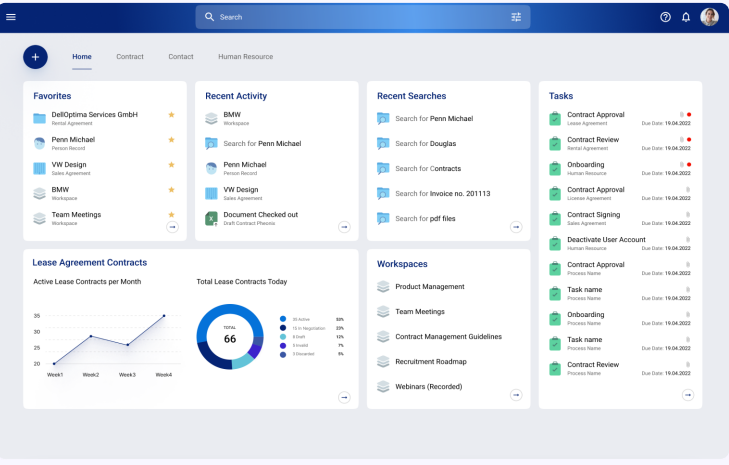Toggle star for Penn Michael favorite
Viewport: 729px width, 465px height.
coord(171,140)
